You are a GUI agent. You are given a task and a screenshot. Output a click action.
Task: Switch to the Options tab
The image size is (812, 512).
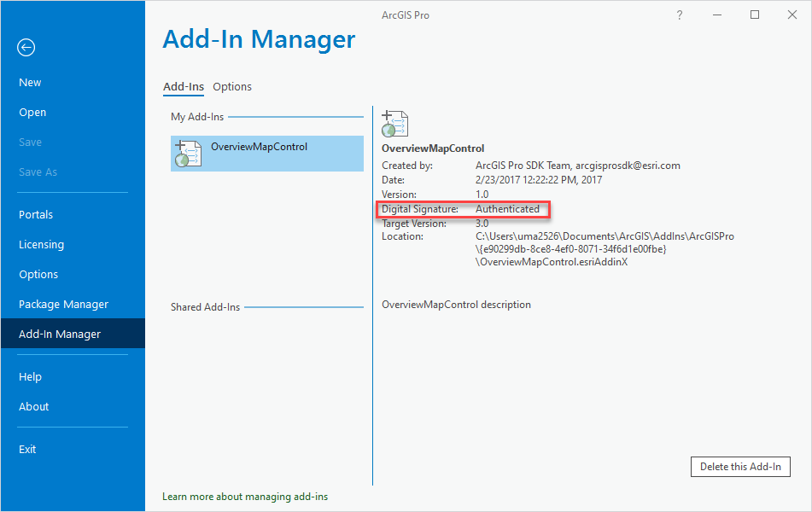[231, 86]
